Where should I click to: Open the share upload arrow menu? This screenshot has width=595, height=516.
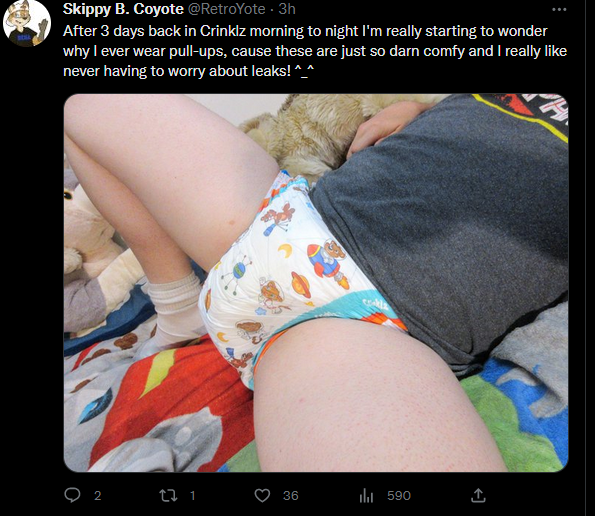pos(478,495)
